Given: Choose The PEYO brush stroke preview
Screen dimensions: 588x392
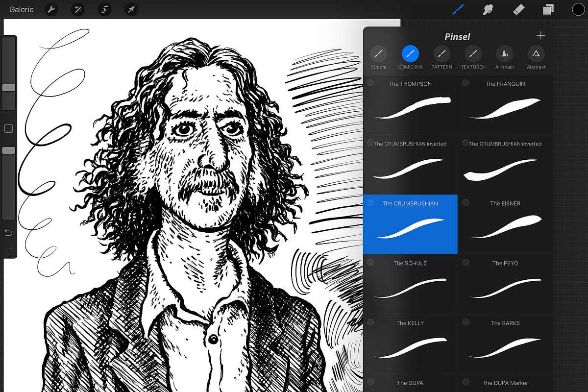Looking at the screenshot, I should (505, 289).
